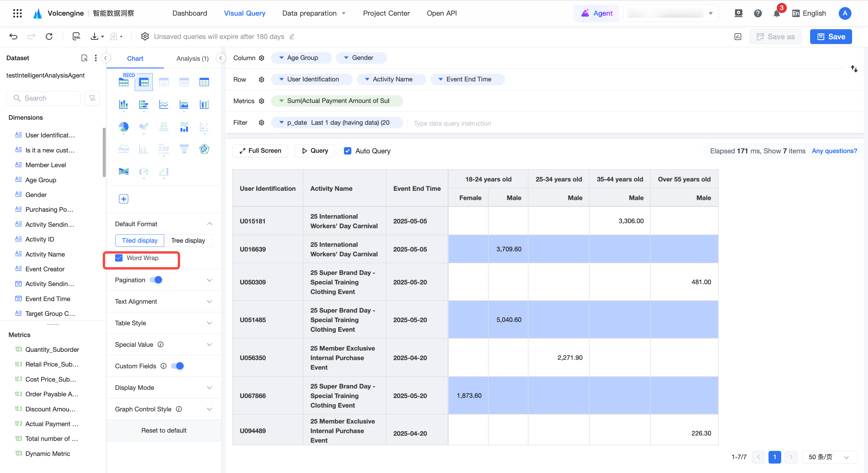Click the Reset to default button

pos(164,430)
